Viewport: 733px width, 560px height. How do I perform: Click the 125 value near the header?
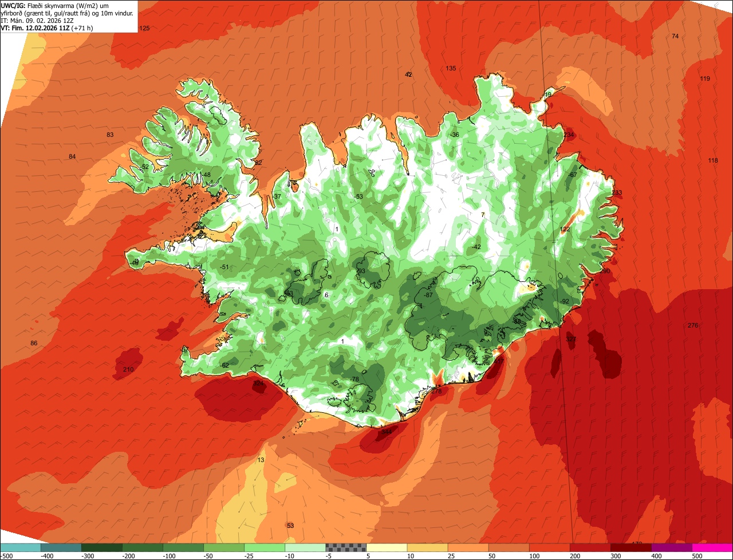[x=144, y=28]
